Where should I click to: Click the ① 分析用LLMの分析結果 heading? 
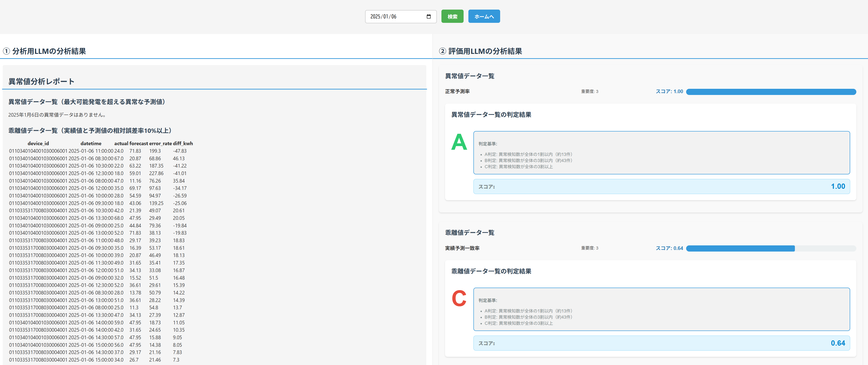(x=45, y=51)
